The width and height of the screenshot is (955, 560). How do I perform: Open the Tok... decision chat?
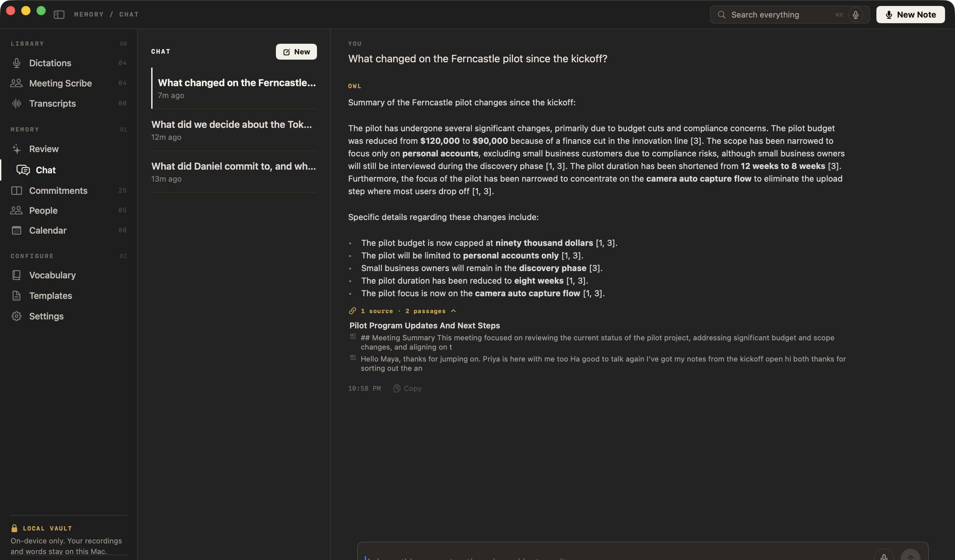(x=234, y=130)
